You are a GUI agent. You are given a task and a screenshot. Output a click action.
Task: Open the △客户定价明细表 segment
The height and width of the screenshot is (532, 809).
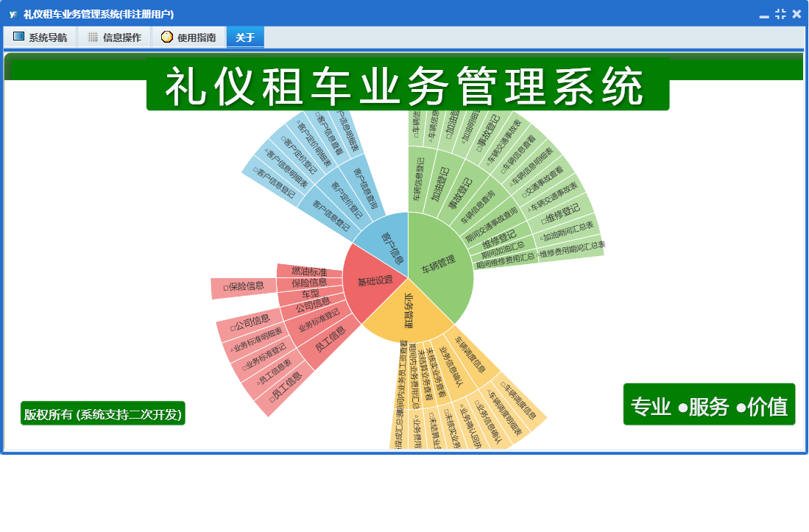tap(311, 143)
